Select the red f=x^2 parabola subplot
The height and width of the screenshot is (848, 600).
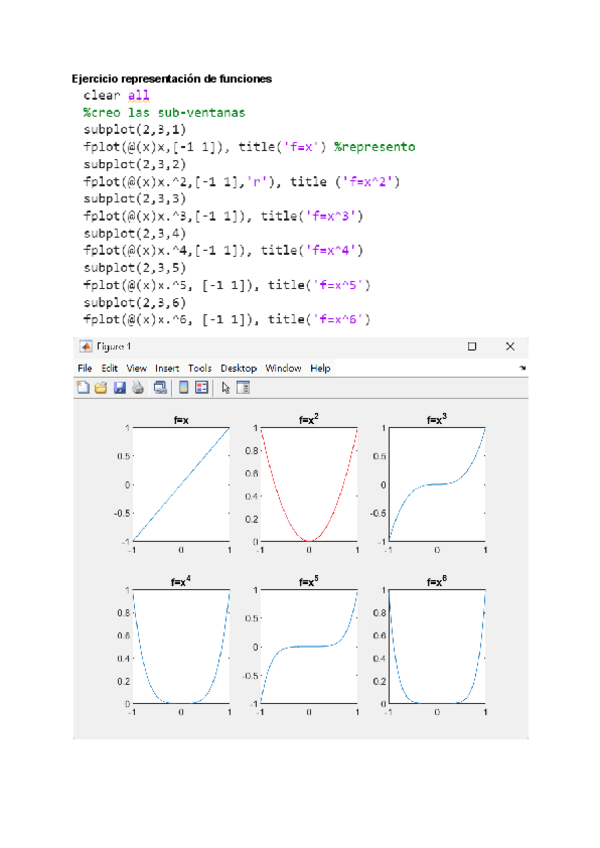pos(309,485)
